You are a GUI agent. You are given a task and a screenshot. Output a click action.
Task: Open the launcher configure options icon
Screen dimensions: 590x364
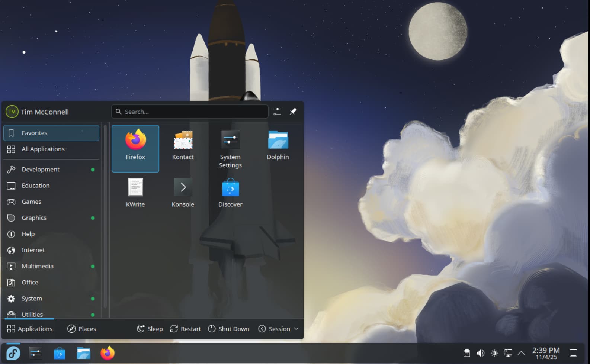(277, 112)
